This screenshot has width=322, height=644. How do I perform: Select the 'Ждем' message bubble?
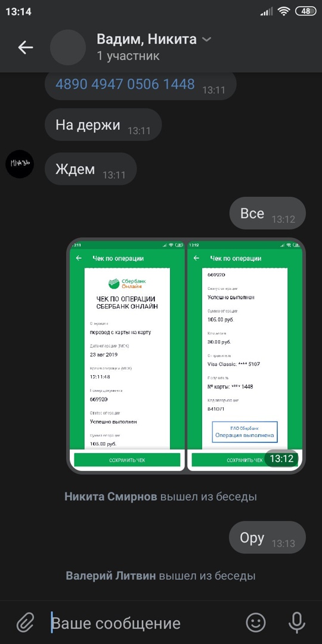pos(91,169)
